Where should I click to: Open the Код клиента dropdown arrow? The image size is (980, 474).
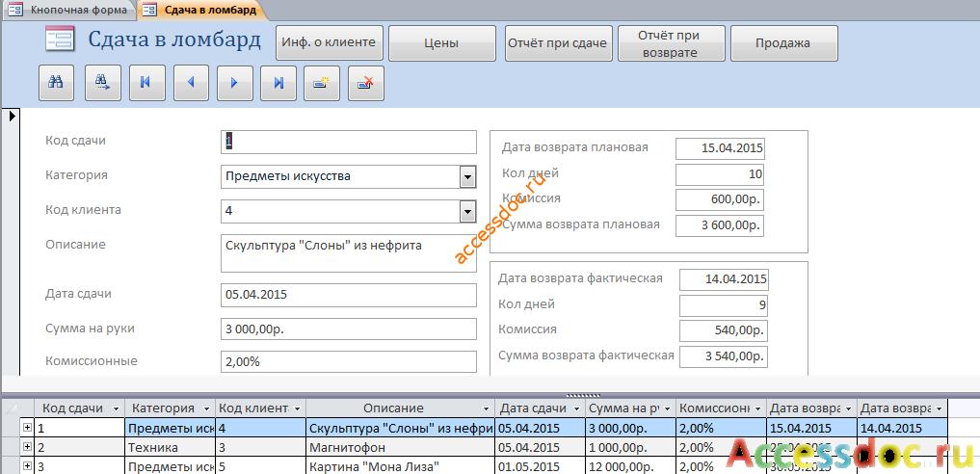[467, 212]
